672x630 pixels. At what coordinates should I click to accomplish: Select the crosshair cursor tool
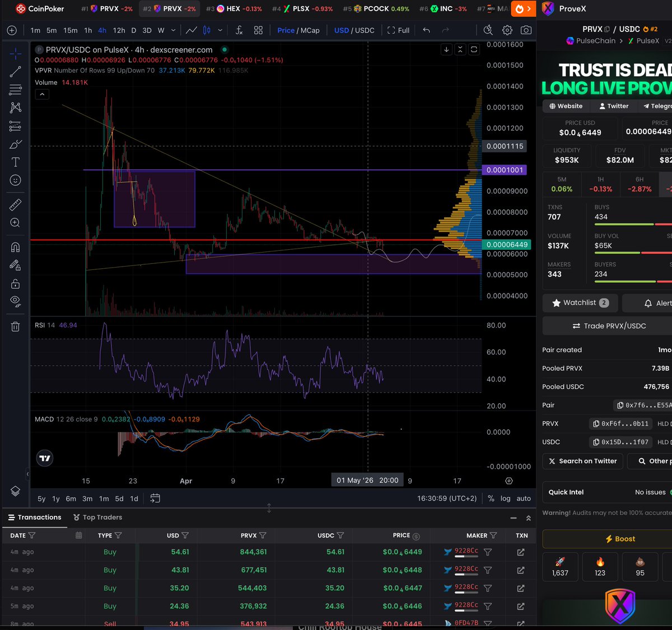pos(15,53)
